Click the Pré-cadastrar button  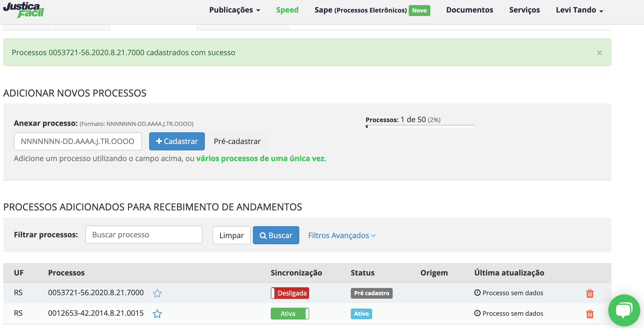coord(237,141)
